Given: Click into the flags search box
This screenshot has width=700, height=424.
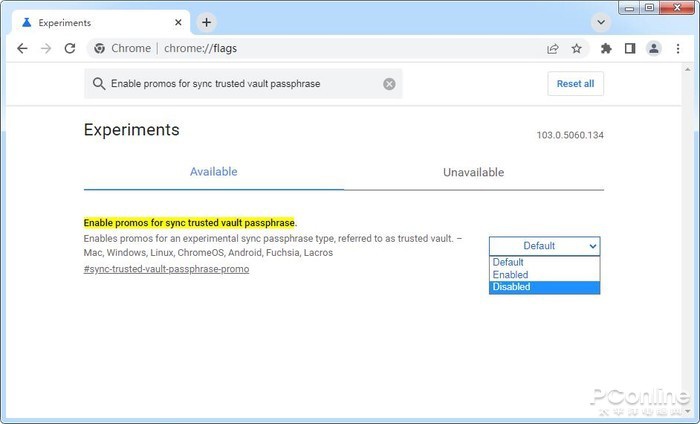Looking at the screenshot, I should [243, 84].
